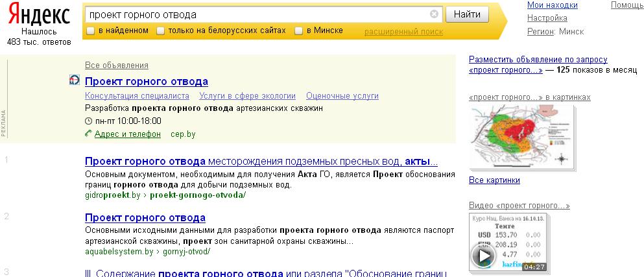This screenshot has height=277, width=644.
Task: Click the Найти button
Action: click(x=467, y=14)
